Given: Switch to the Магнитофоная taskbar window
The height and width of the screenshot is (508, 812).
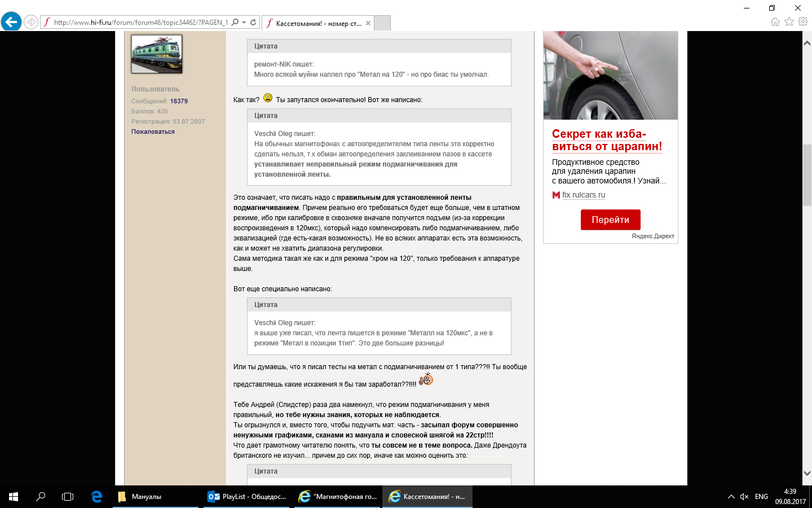Looking at the screenshot, I should 338,497.
